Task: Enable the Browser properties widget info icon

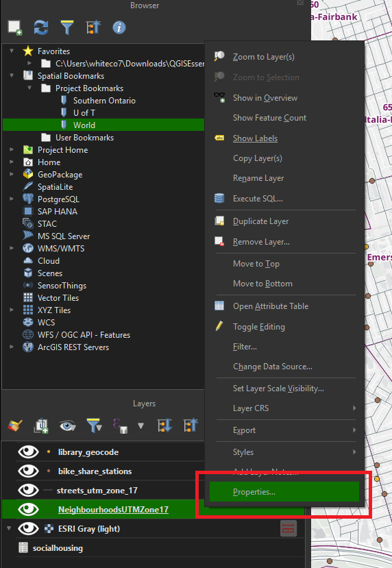Action: 119,27
